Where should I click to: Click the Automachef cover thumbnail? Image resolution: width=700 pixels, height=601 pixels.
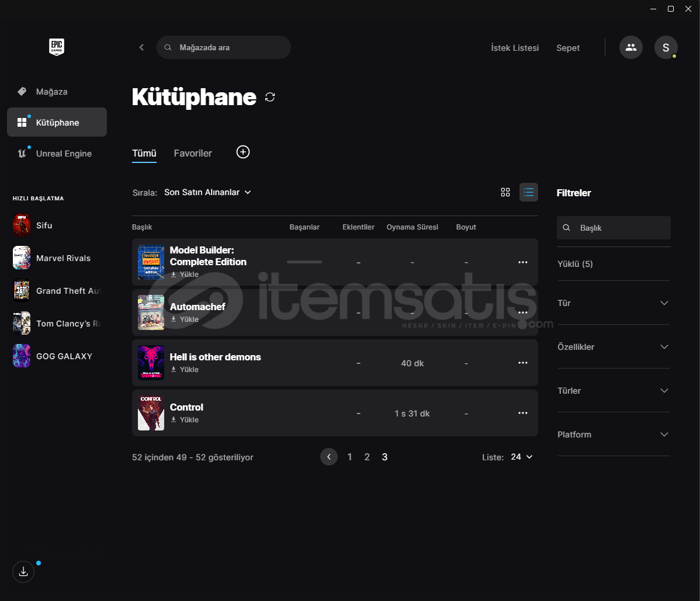point(151,312)
